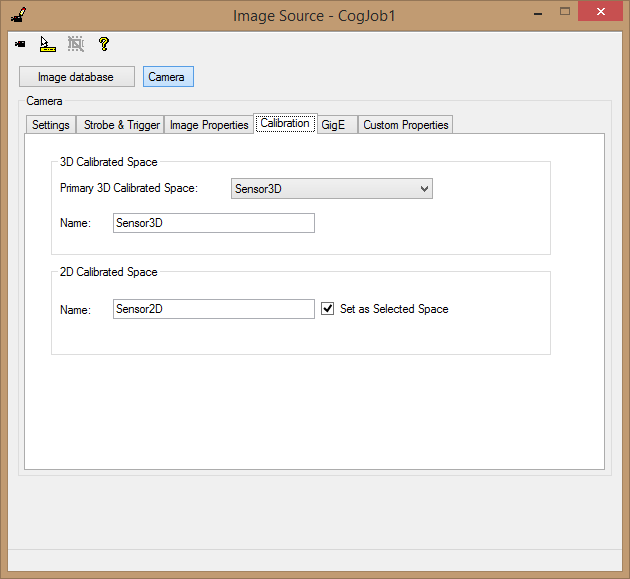Click the 'Set as Selected Space' label text
This screenshot has width=630, height=579.
(x=394, y=309)
